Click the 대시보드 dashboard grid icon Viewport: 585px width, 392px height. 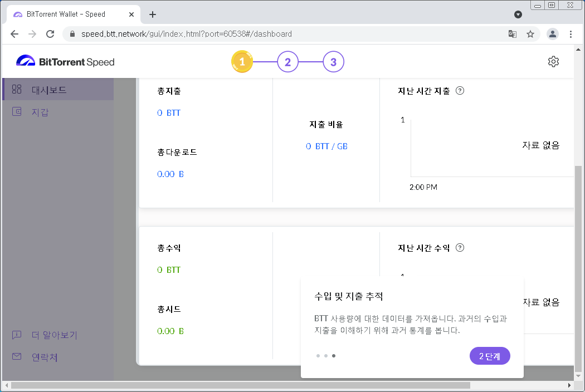pos(17,89)
